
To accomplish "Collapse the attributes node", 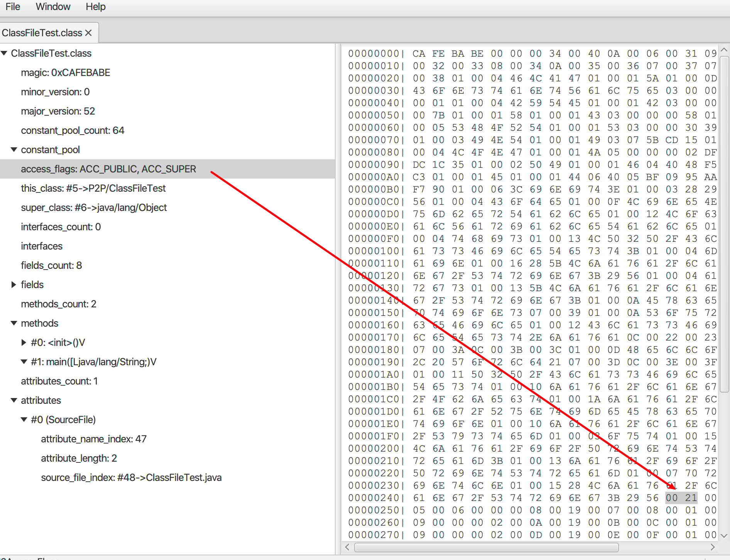I will (14, 400).
